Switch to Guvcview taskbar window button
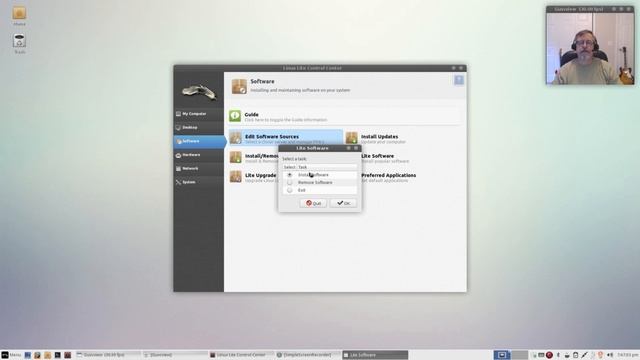The width and height of the screenshot is (640, 360). 108,355
